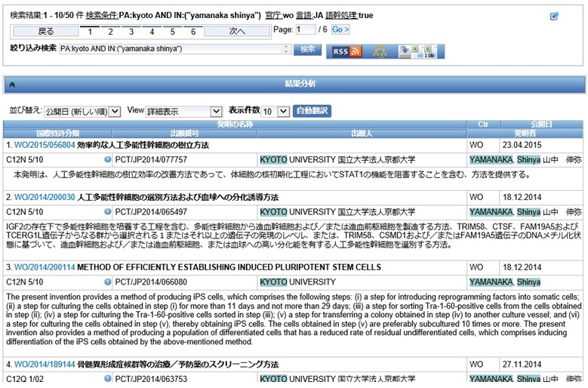
Task: Click the 公開日 column header
Action: pyautogui.click(x=541, y=124)
